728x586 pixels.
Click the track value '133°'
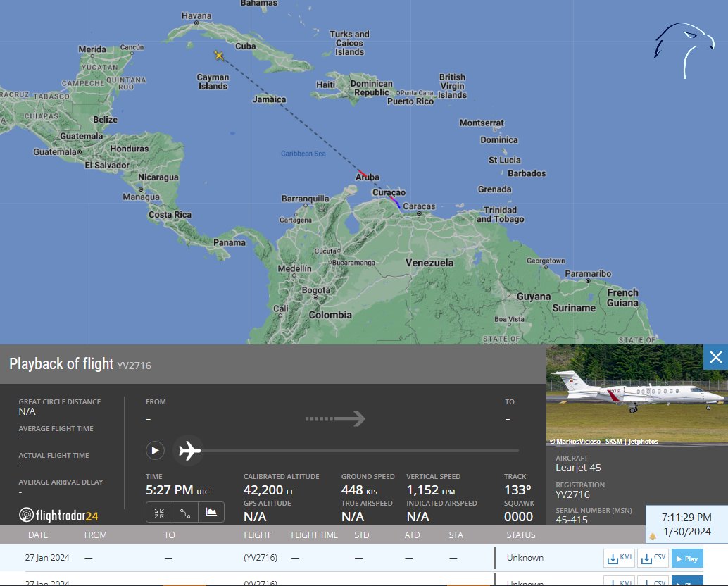[517, 490]
